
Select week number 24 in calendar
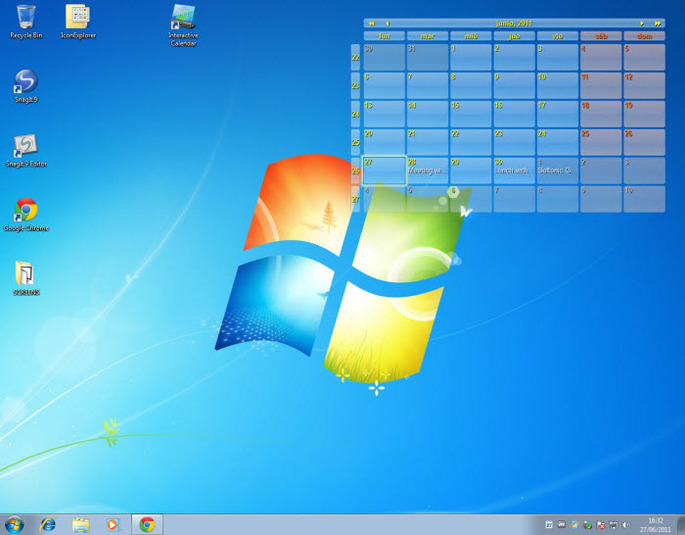[x=355, y=114]
